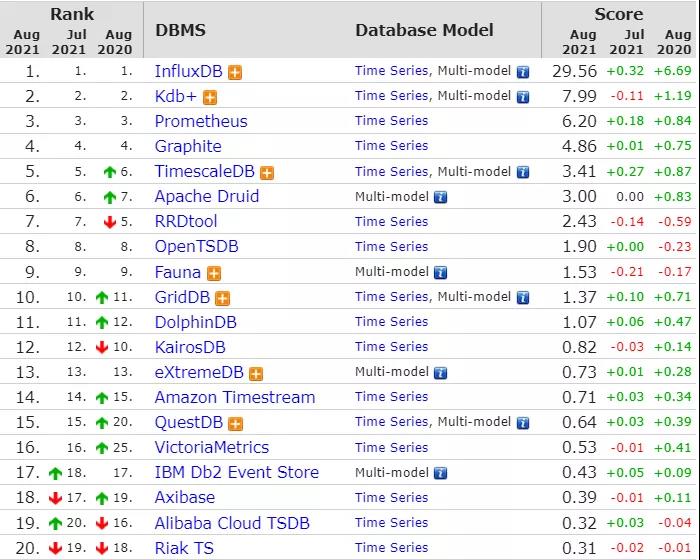Click the orange plus icon next to Kdb+
The image size is (700, 560).
(210, 97)
